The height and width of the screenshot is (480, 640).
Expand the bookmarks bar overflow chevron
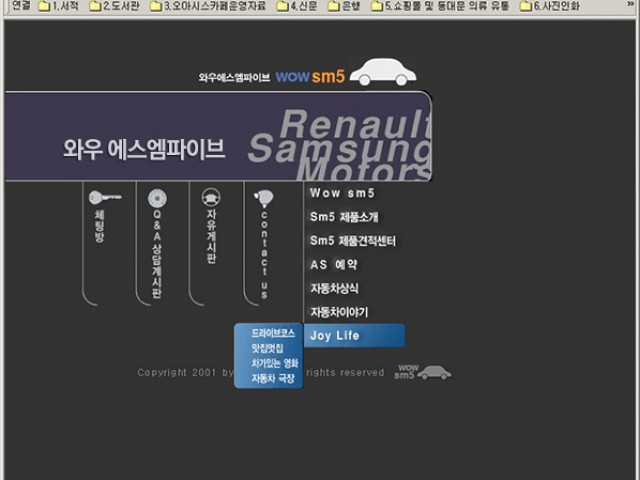631,6
